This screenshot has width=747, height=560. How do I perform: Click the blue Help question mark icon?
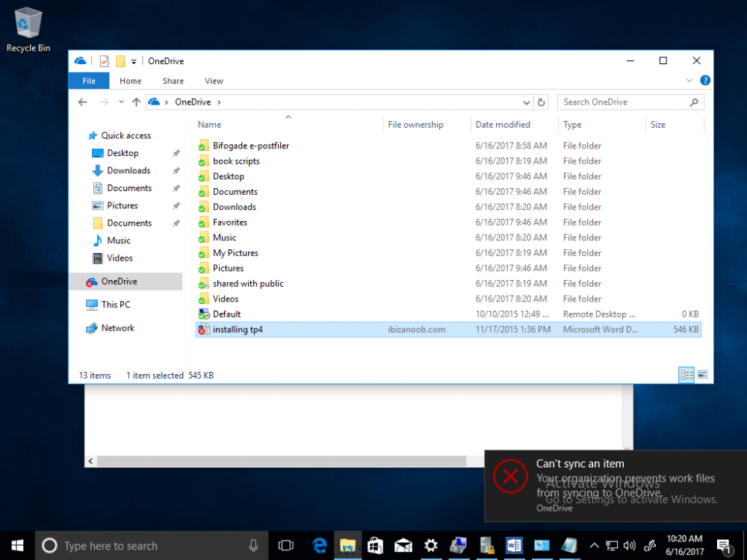(705, 81)
